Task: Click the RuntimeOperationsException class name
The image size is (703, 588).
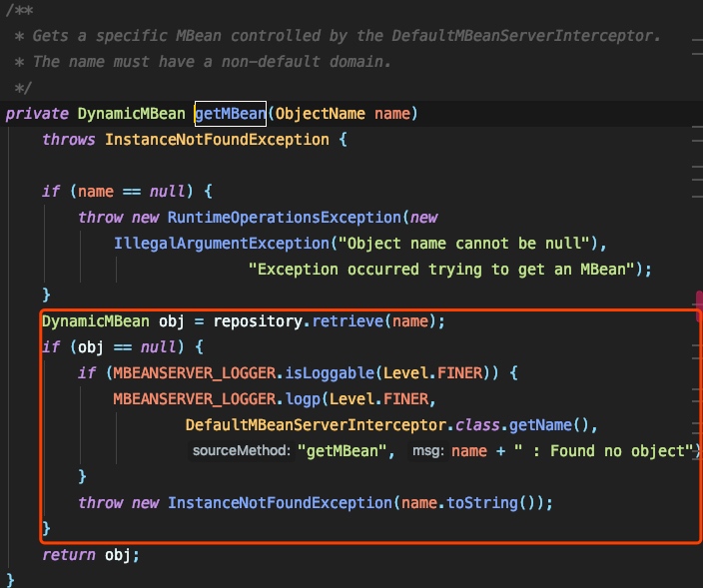Action: click(285, 218)
